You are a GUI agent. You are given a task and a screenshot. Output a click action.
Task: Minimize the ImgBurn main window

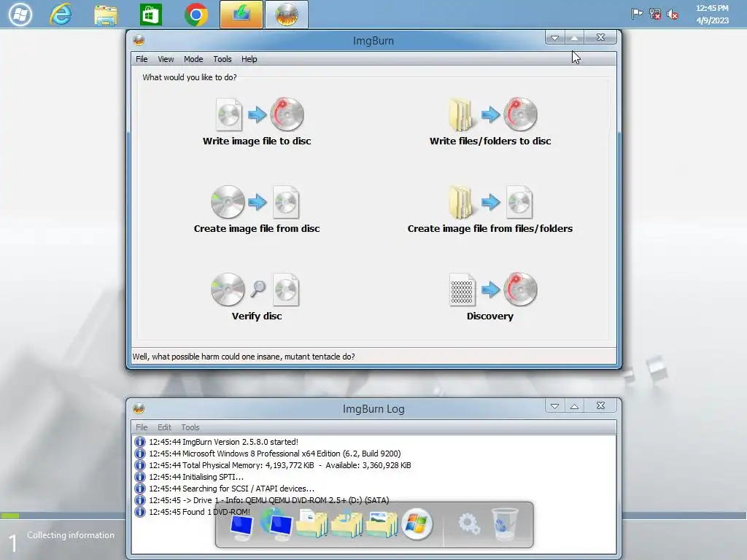pyautogui.click(x=554, y=38)
